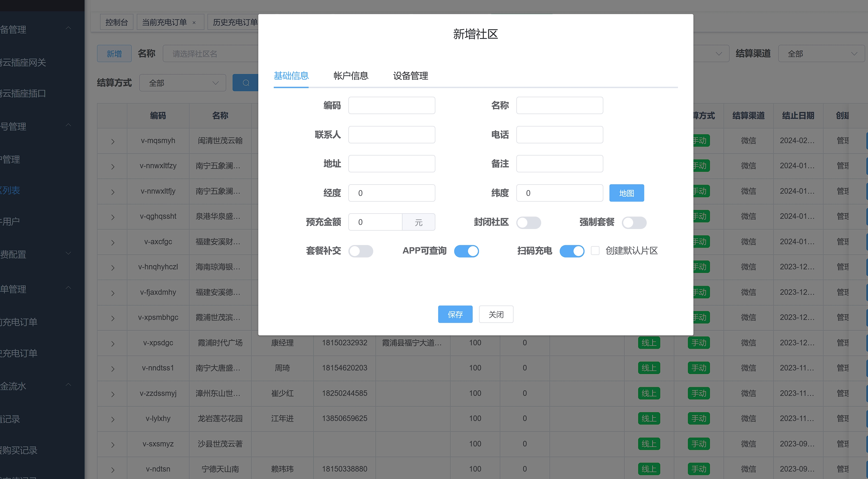
Task: Click the 关闭 button
Action: [x=496, y=314]
